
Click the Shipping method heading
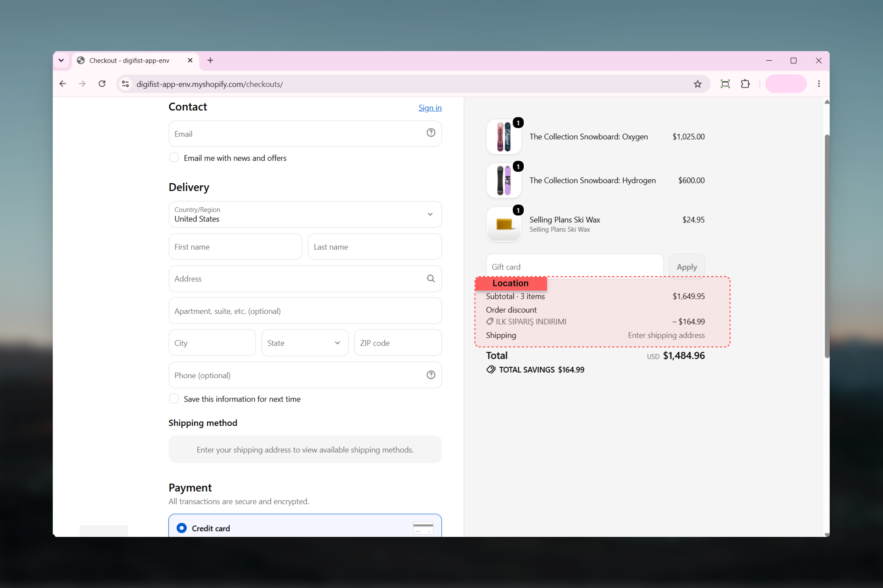[203, 423]
